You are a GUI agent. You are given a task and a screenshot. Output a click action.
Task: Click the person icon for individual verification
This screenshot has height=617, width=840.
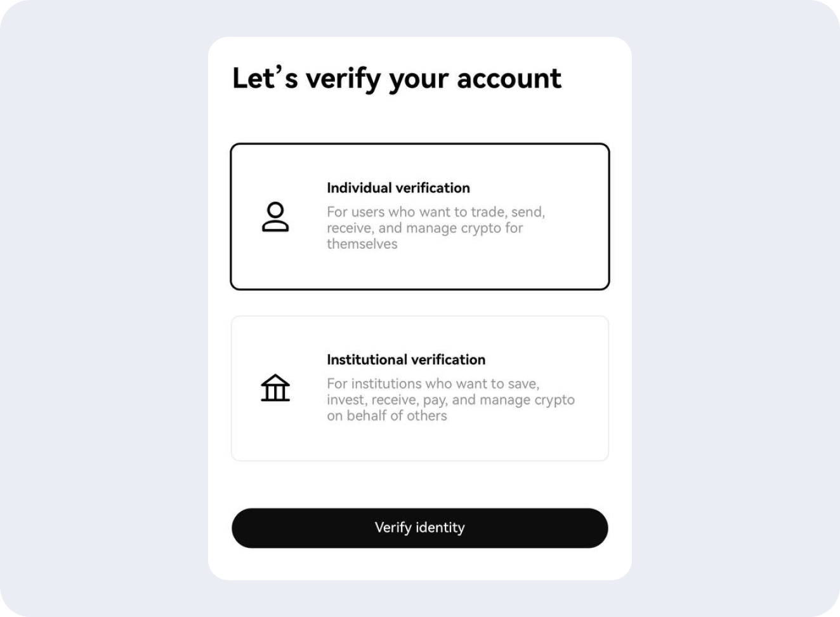point(275,217)
